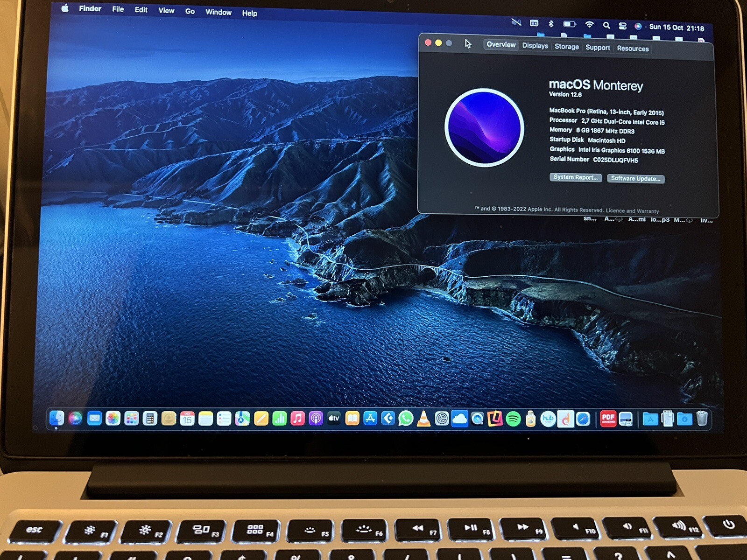Open the Window menu
This screenshot has width=747, height=560.
point(218,12)
